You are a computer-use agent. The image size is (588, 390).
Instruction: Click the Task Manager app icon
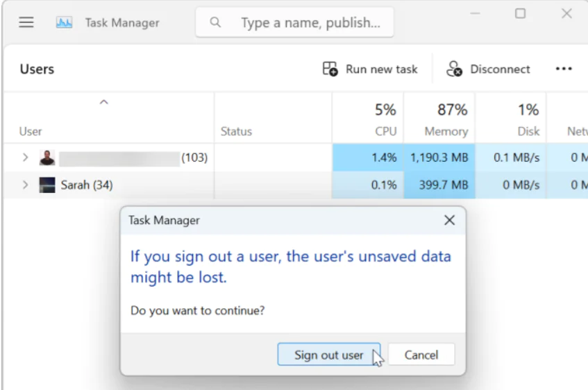click(65, 22)
